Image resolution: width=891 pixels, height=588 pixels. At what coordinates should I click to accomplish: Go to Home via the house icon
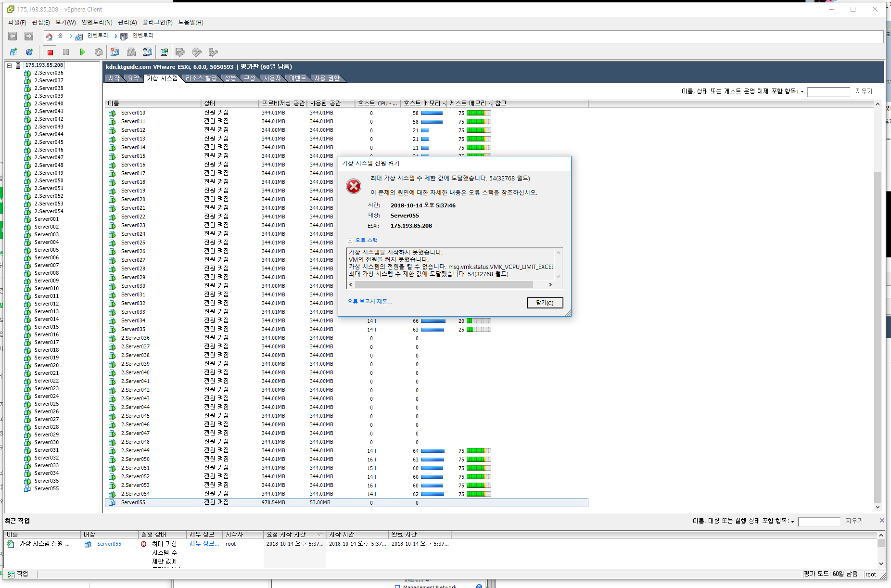pyautogui.click(x=49, y=37)
